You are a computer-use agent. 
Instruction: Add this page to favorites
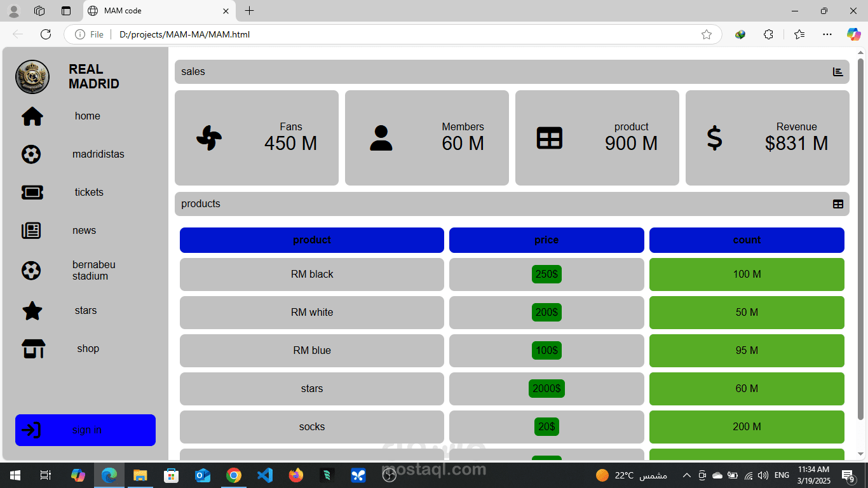(707, 34)
